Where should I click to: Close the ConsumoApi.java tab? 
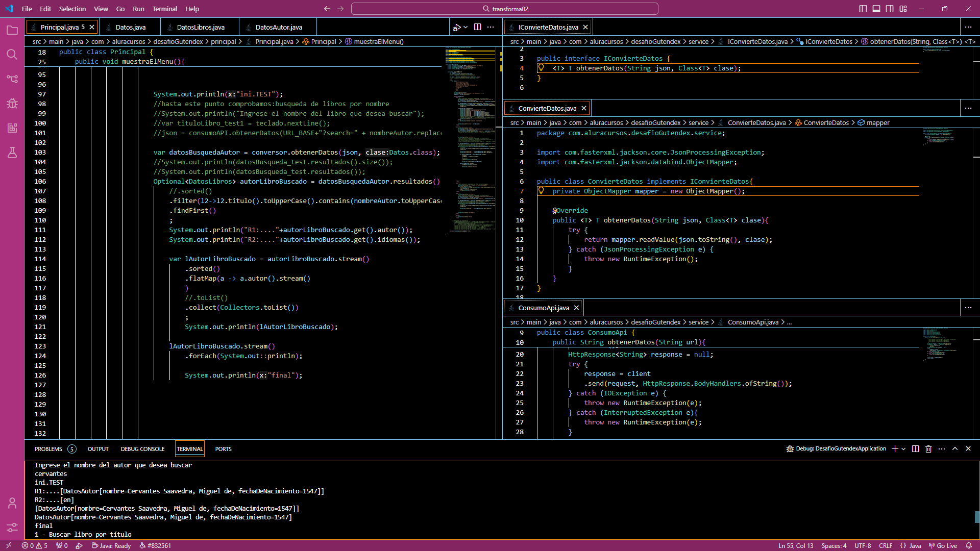pos(576,308)
